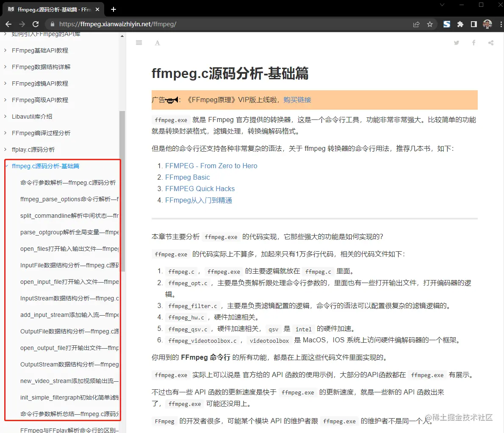Open open_input_file打开输入文件 subsection
Viewport: 504px width, 433px height.
coord(69,282)
